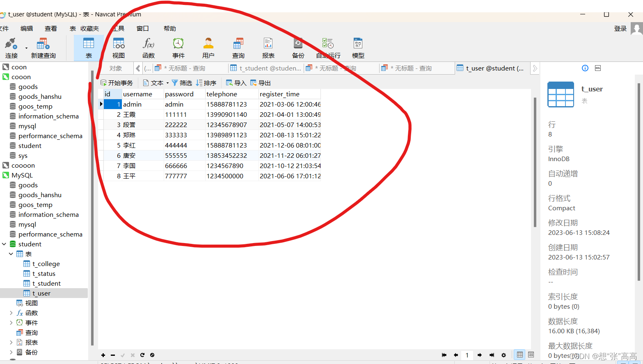
Task: Open the 连接 connection tool
Action: [11, 48]
